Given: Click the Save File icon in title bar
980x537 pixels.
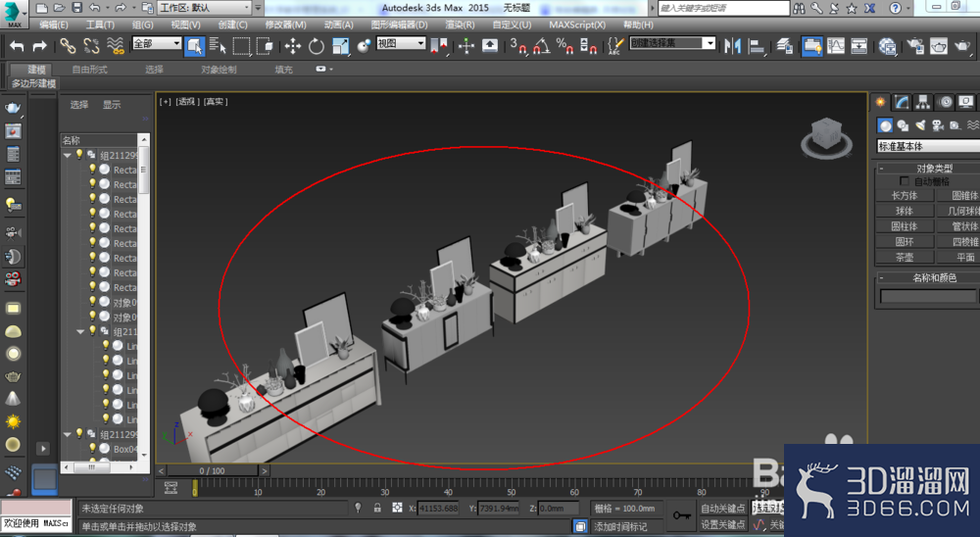Looking at the screenshot, I should [x=76, y=8].
